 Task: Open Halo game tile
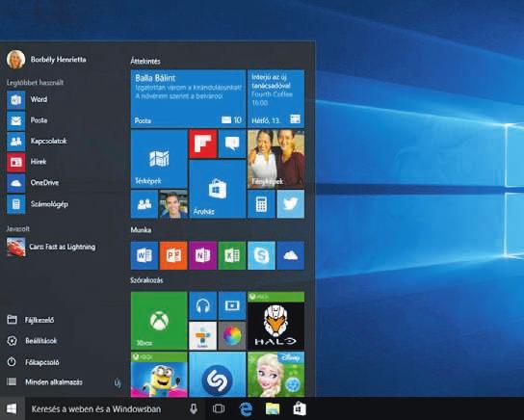pyautogui.click(x=276, y=321)
